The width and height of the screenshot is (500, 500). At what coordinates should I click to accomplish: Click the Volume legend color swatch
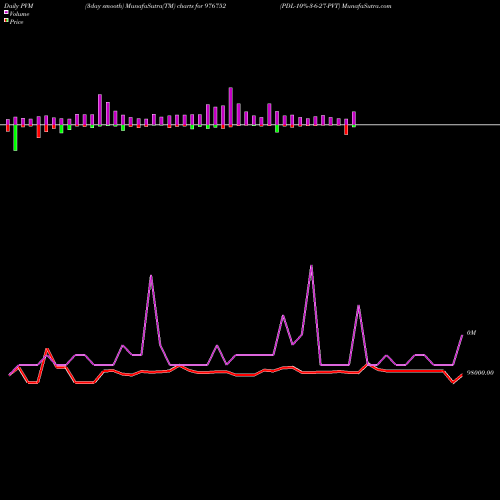tap(6, 13)
